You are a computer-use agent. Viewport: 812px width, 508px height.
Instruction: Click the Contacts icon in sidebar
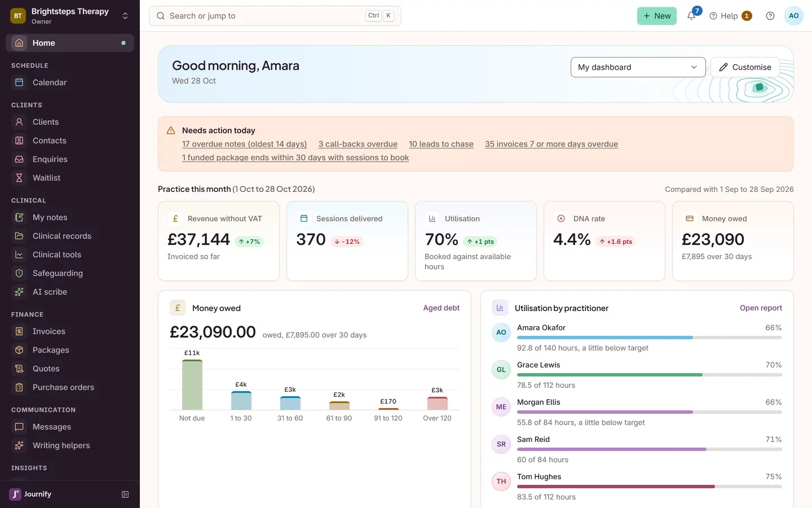[x=19, y=141]
